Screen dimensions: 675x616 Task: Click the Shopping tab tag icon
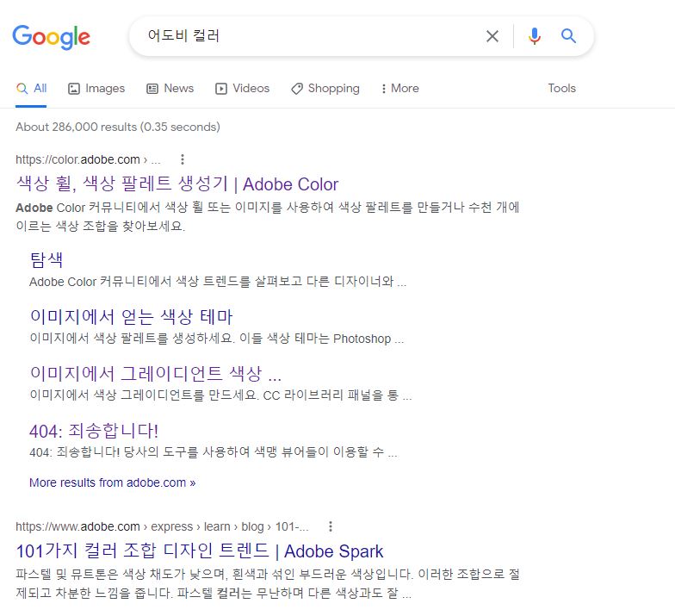[297, 89]
